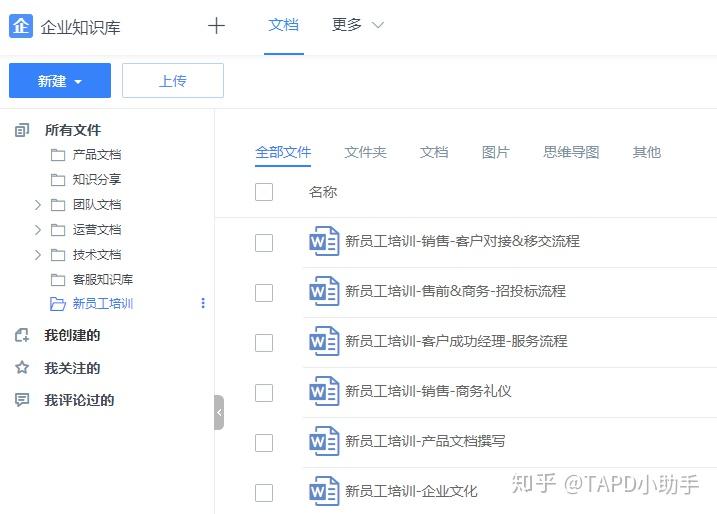The image size is (717, 514).
Task: Show 我评论过的 documents list
Action: point(79,400)
